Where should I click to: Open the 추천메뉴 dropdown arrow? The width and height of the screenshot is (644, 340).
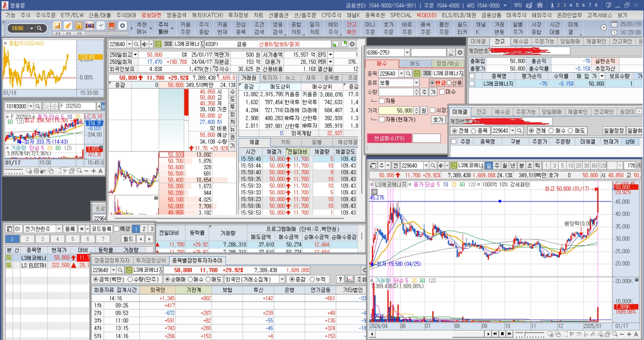(151, 29)
